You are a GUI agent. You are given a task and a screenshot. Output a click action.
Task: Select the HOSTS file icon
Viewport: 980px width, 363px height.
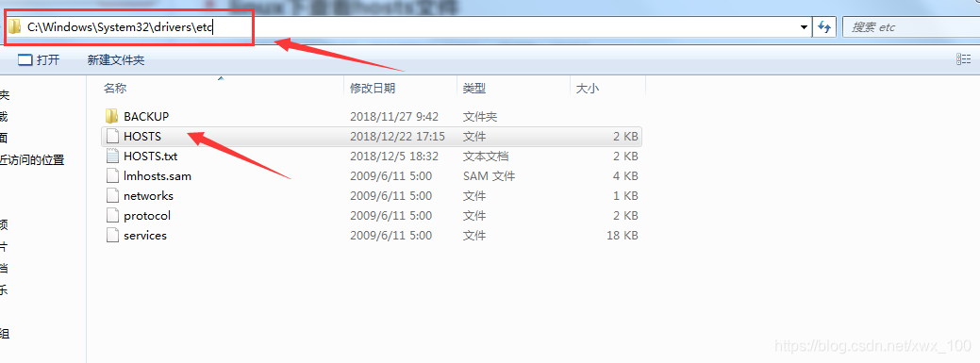click(112, 136)
